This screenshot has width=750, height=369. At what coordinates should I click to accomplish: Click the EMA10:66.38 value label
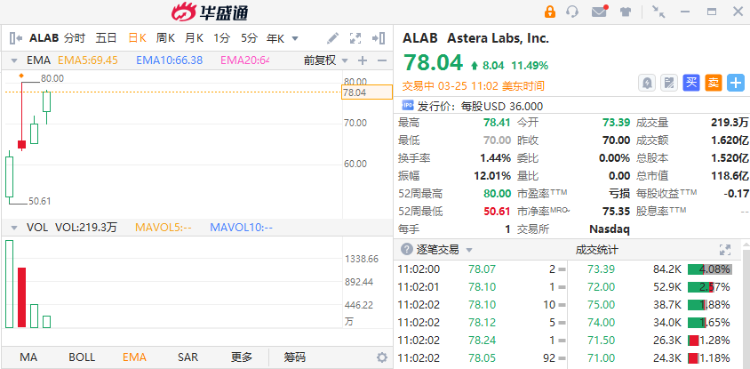pos(169,60)
